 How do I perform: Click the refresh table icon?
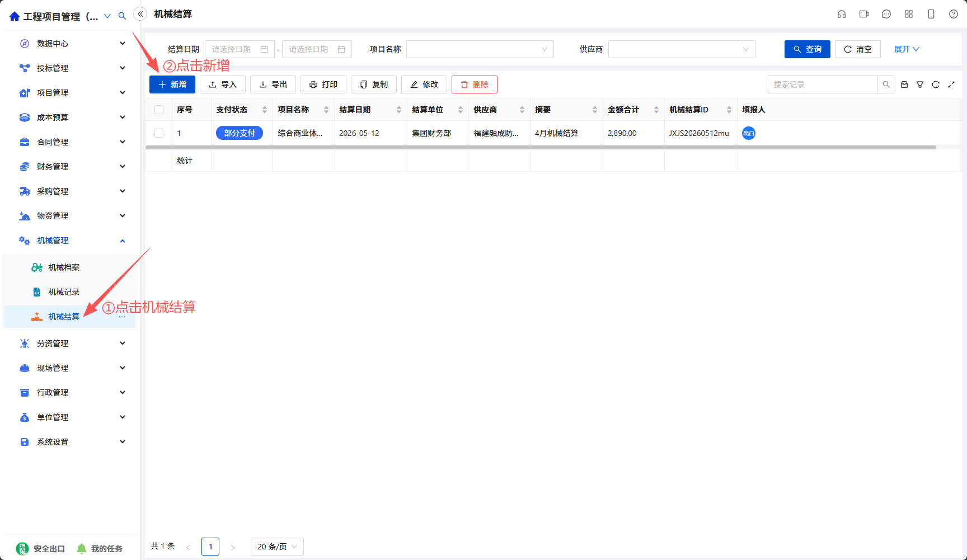(936, 84)
